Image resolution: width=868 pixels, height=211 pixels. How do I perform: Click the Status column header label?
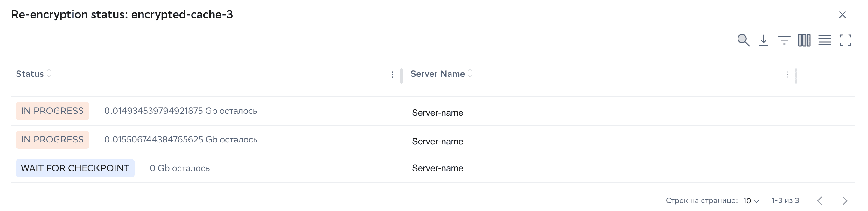30,74
